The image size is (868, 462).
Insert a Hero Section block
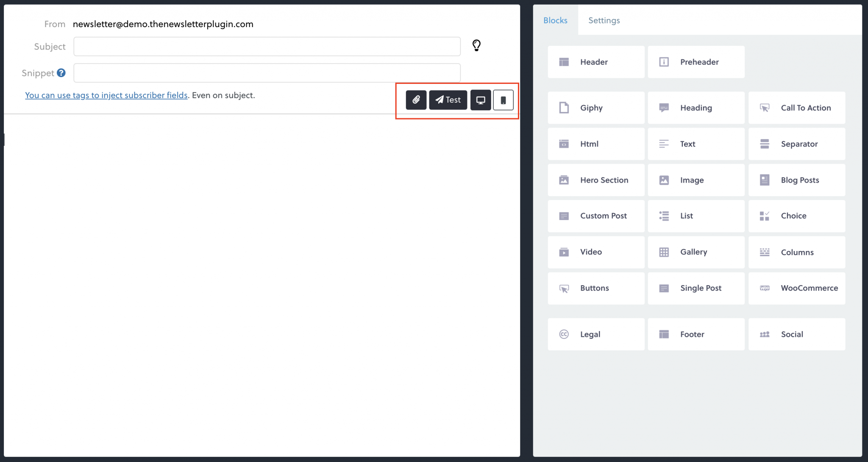pyautogui.click(x=595, y=180)
